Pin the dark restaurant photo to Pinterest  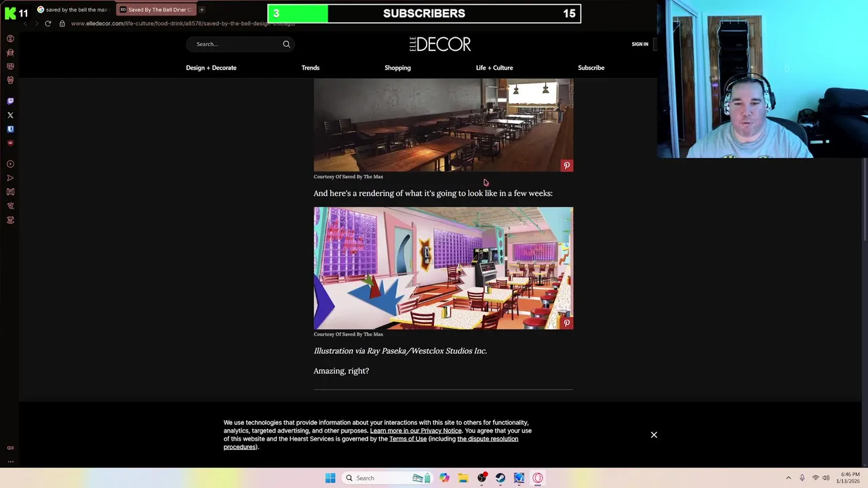567,165
